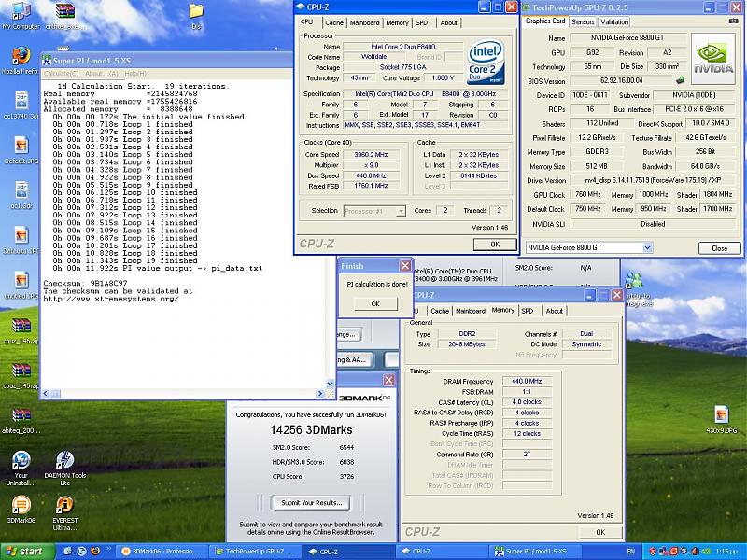Viewport: 747px width, 560px height.
Task: Open the Help(H) menu in Super PI
Action: coord(135,74)
